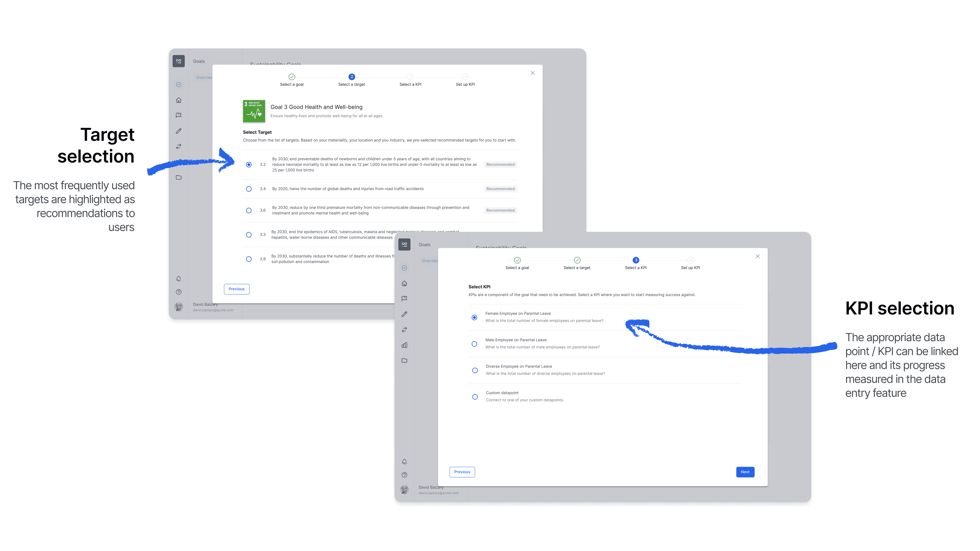Click the Next button in KPI dialog
The width and height of the screenshot is (980, 551).
(x=745, y=472)
